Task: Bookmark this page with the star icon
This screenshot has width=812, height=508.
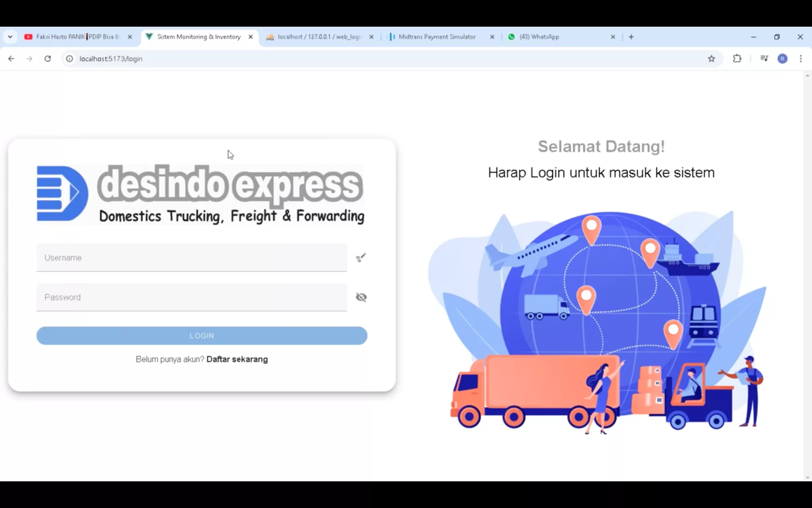Action: coord(711,59)
